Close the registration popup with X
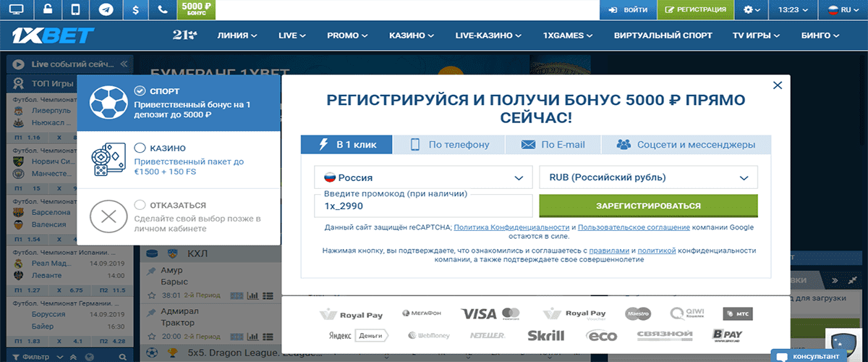The image size is (868, 362). [778, 85]
